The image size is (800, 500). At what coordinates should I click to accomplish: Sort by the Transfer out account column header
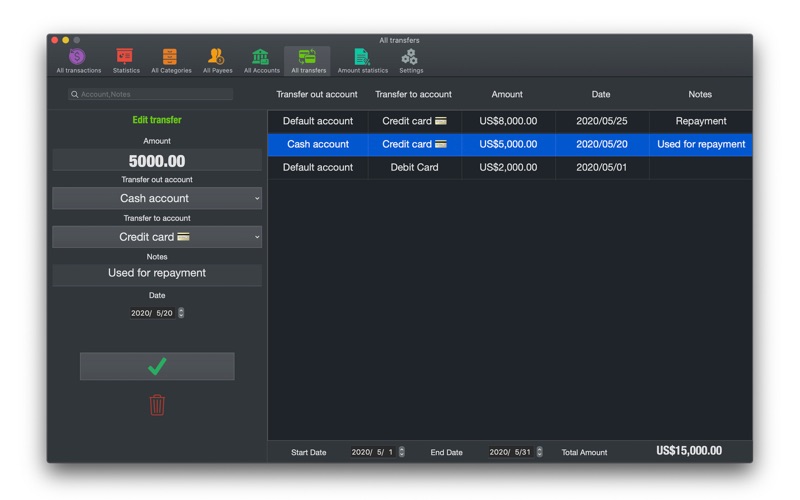317,94
